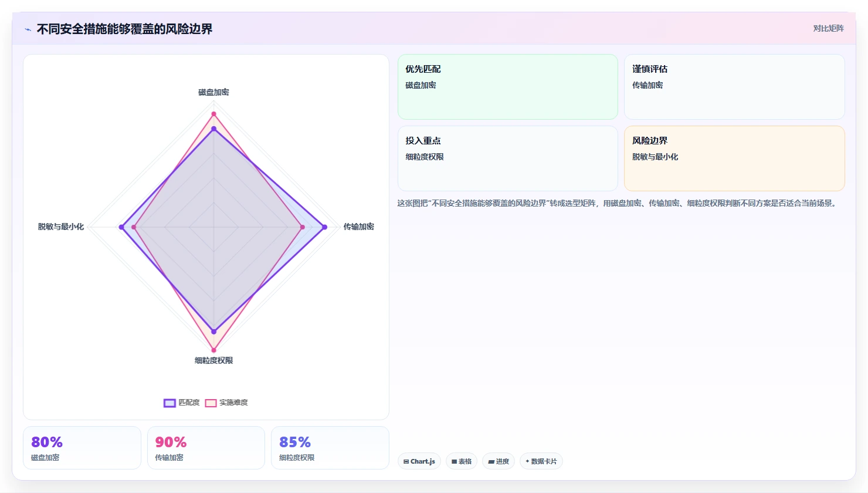
Task: Click purple 匹配度 point on 传输加密 axis
Action: point(324,227)
